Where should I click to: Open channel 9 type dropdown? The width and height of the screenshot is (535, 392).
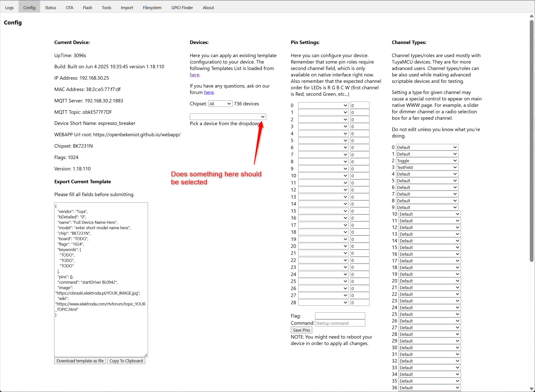click(427, 208)
